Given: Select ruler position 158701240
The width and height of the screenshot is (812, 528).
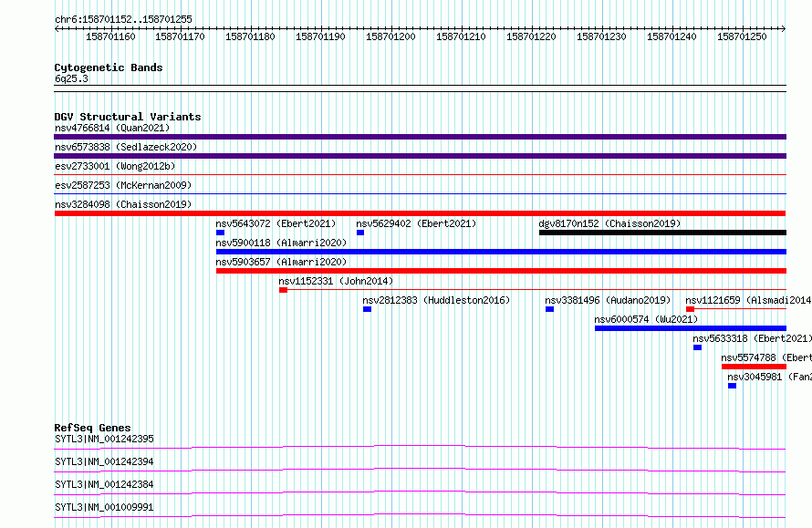Looking at the screenshot, I should [x=671, y=36].
